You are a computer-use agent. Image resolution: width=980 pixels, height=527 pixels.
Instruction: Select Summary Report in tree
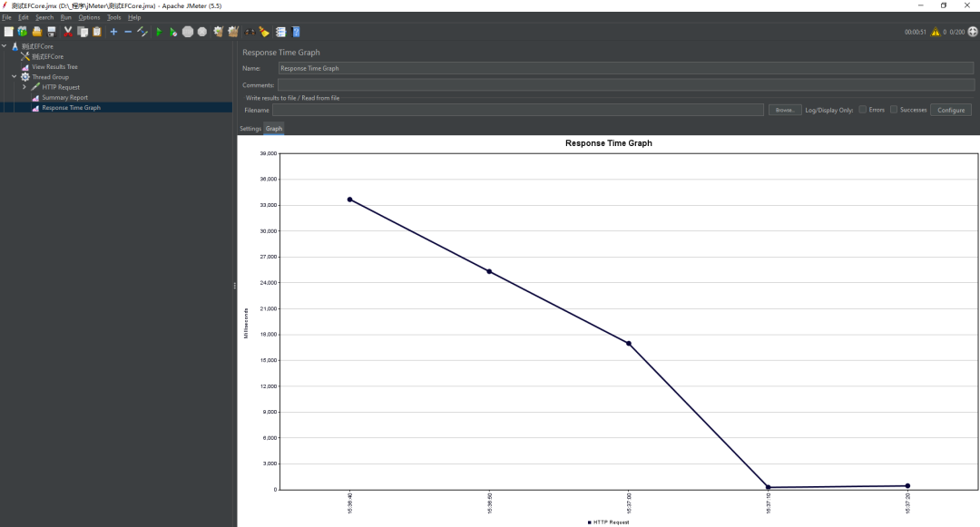[x=65, y=97]
